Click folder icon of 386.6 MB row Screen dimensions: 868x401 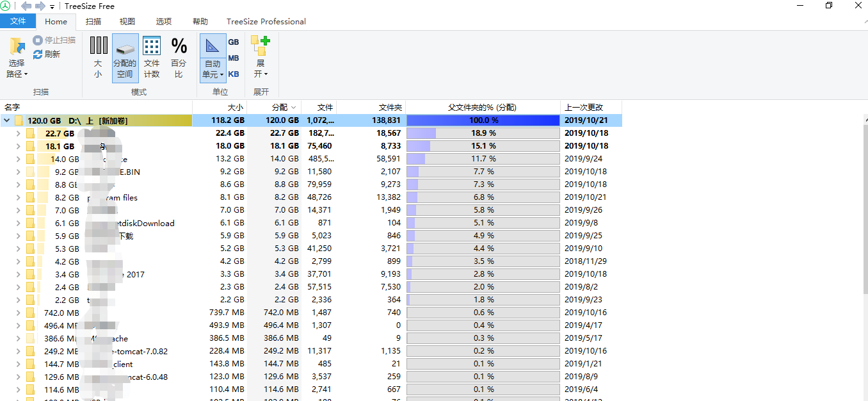click(30, 338)
